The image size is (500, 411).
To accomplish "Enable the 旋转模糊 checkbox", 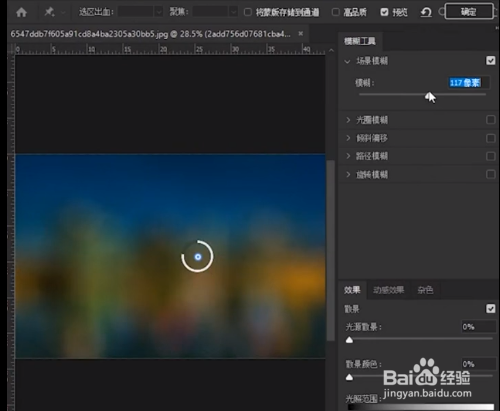I will click(490, 174).
